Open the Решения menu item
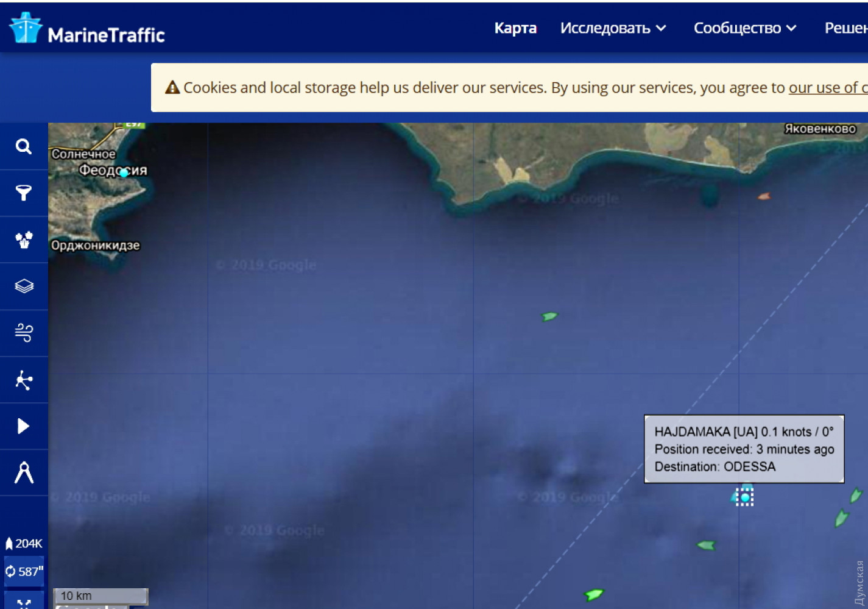This screenshot has height=609, width=868. 847,28
